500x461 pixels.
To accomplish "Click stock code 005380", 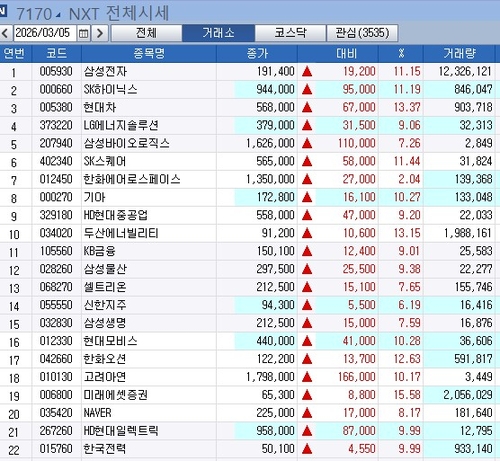I will click(x=56, y=107).
